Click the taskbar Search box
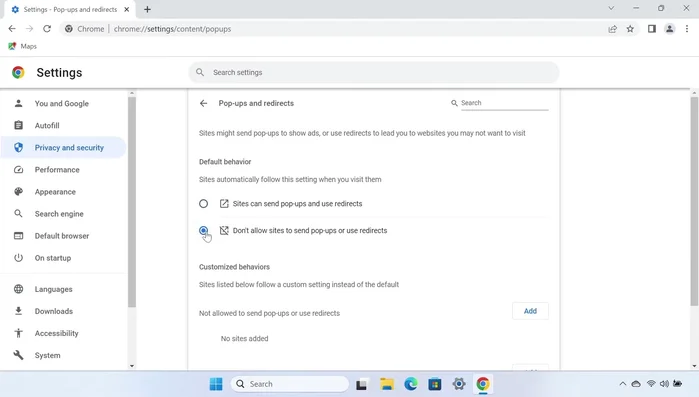699x397 pixels. (290, 384)
